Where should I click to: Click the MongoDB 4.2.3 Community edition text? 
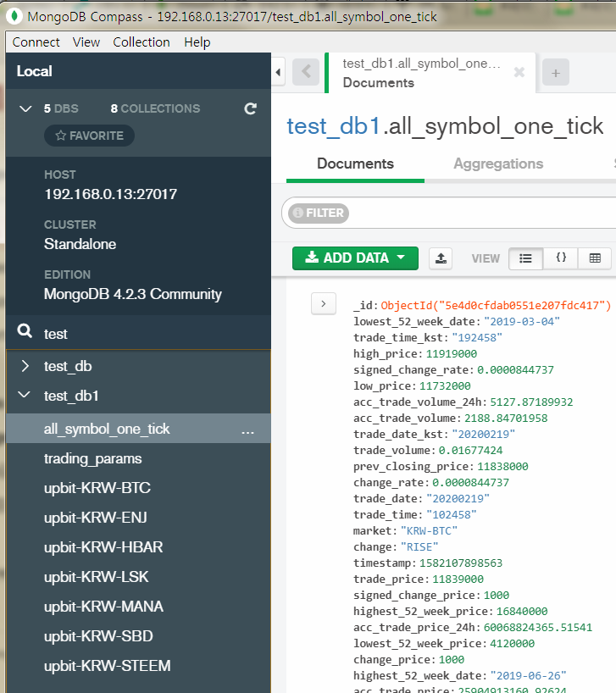click(132, 294)
